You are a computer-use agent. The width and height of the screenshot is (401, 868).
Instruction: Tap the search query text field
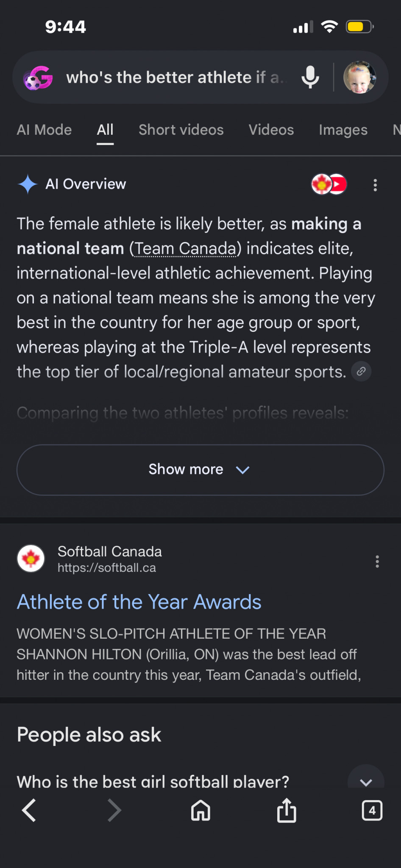click(176, 78)
